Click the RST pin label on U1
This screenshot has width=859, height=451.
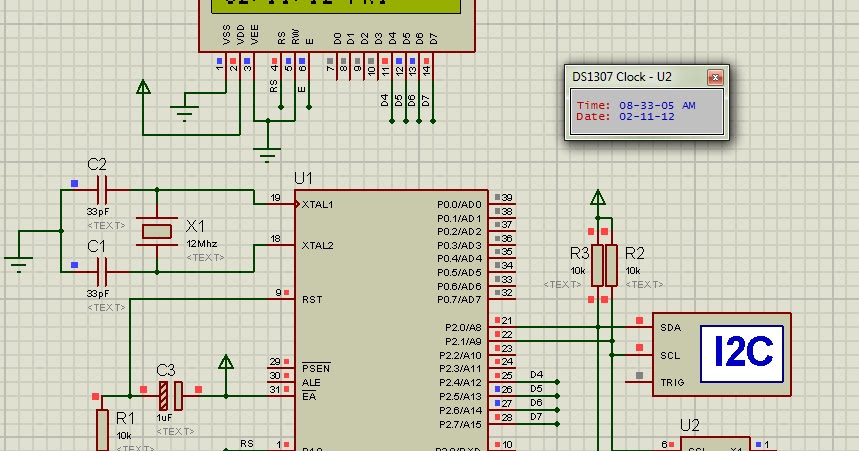coord(312,300)
